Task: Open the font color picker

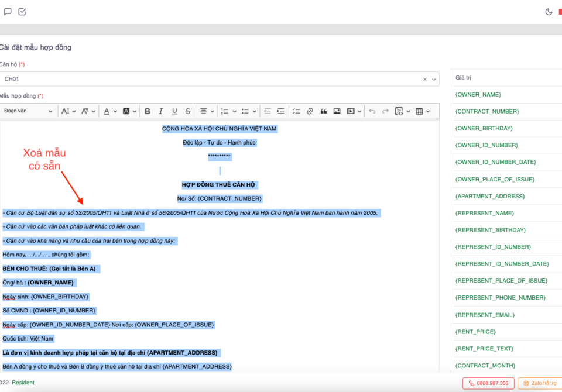Action: coord(110,111)
